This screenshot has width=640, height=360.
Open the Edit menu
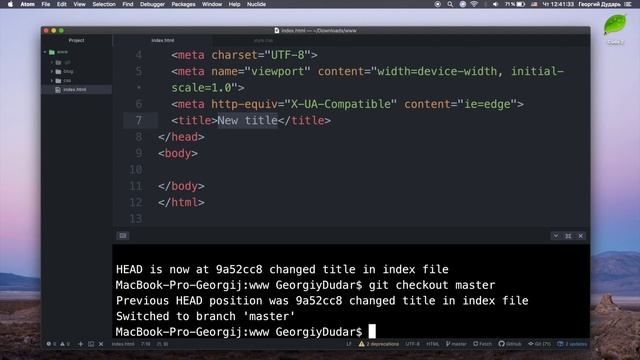point(62,4)
